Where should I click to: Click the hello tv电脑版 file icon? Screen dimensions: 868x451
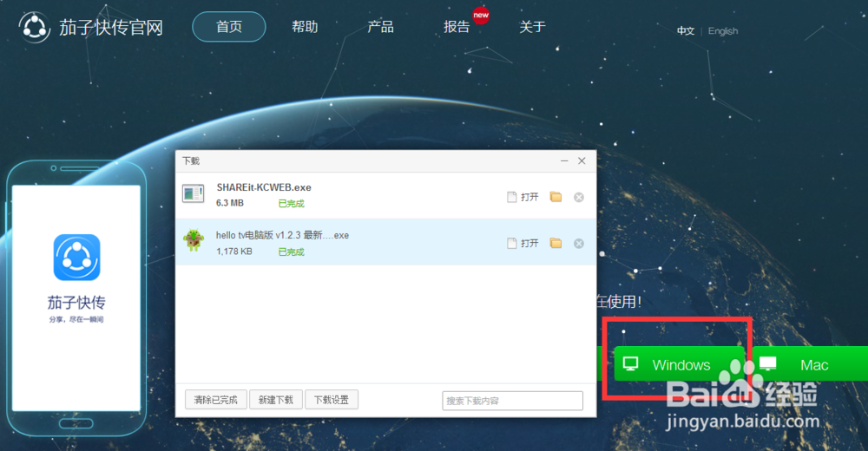[x=194, y=241]
